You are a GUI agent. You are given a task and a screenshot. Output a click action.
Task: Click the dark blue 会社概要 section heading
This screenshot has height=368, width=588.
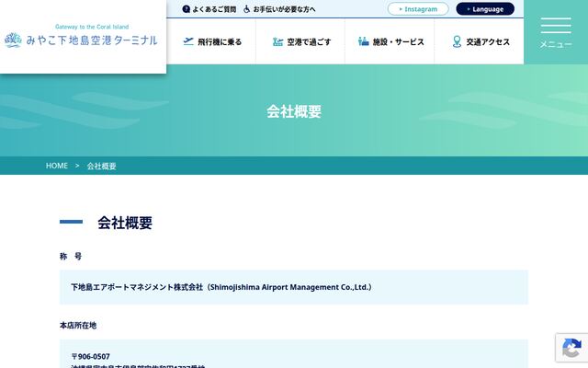click(x=125, y=223)
